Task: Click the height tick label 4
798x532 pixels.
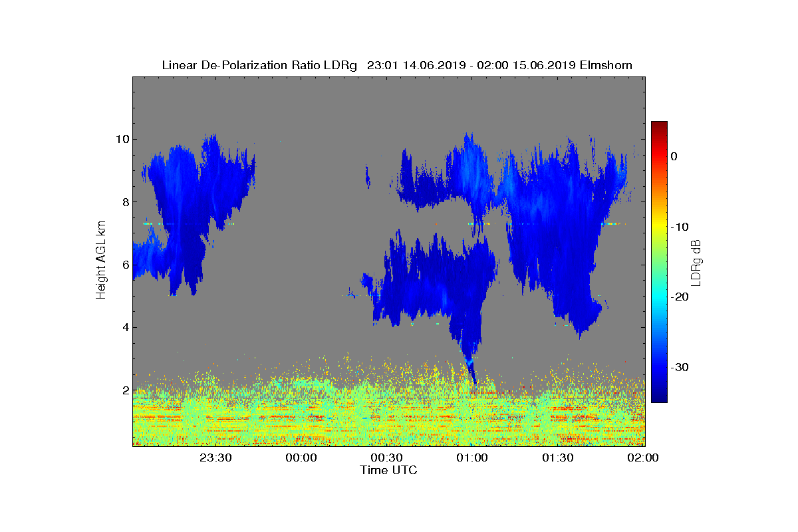Action: pyautogui.click(x=125, y=327)
